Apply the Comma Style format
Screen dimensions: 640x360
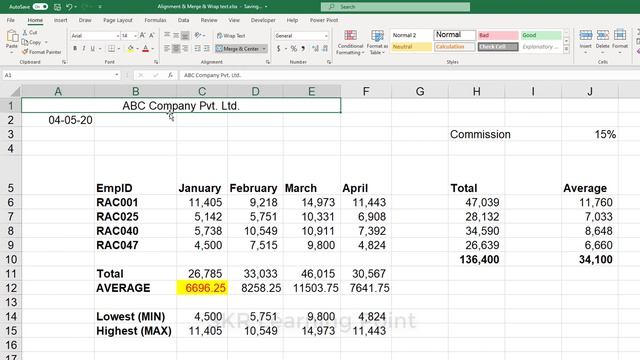(303, 49)
